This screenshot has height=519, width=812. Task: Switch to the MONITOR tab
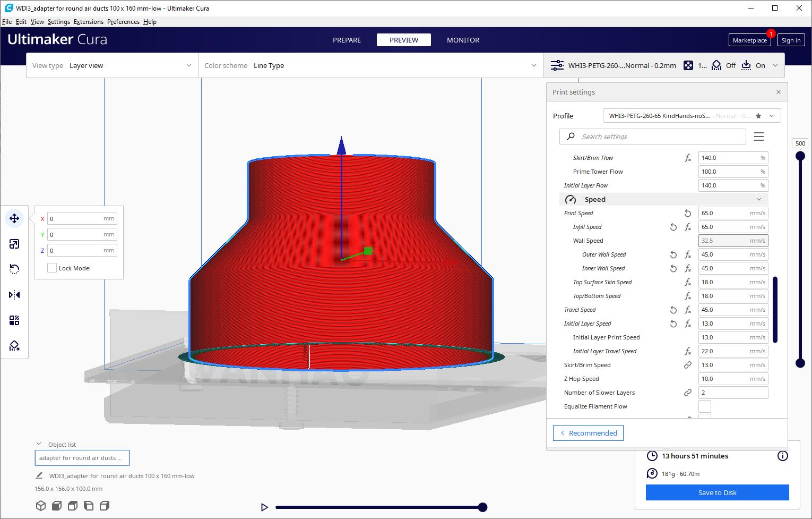pos(462,40)
